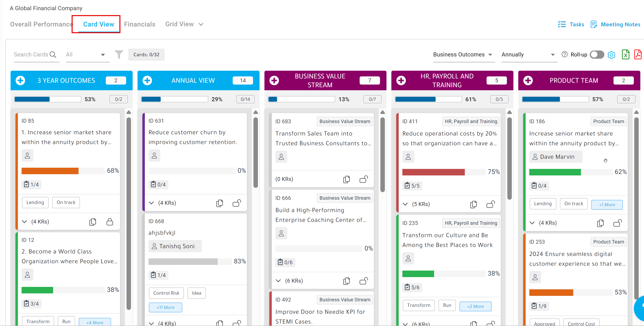644x326 pixels.
Task: Toggle the unlock icon on card ID 411
Action: pos(490,204)
